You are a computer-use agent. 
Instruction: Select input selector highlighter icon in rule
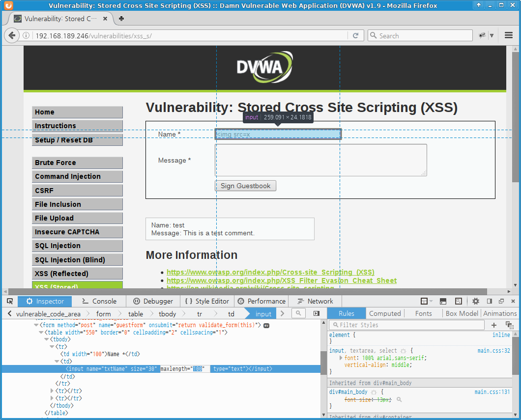click(x=403, y=351)
